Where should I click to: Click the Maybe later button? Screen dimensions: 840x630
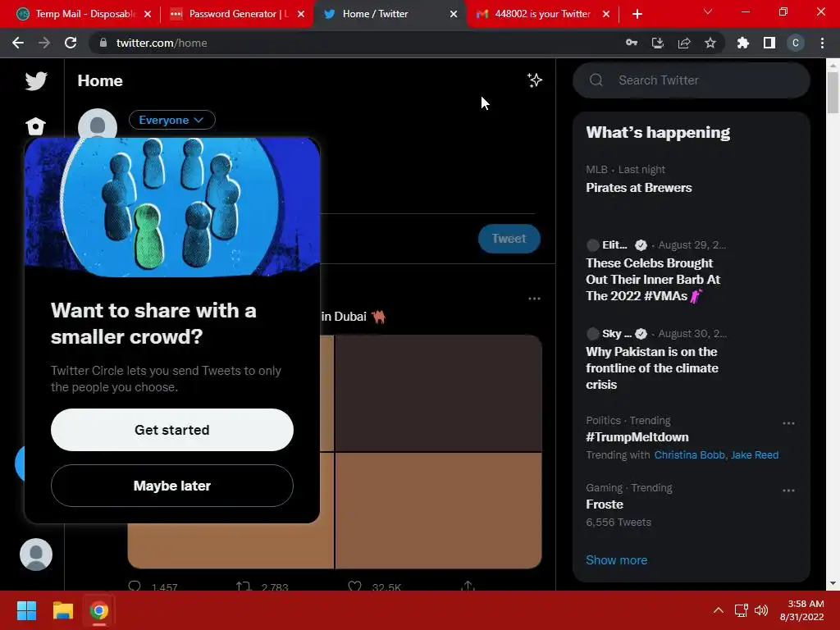click(172, 486)
